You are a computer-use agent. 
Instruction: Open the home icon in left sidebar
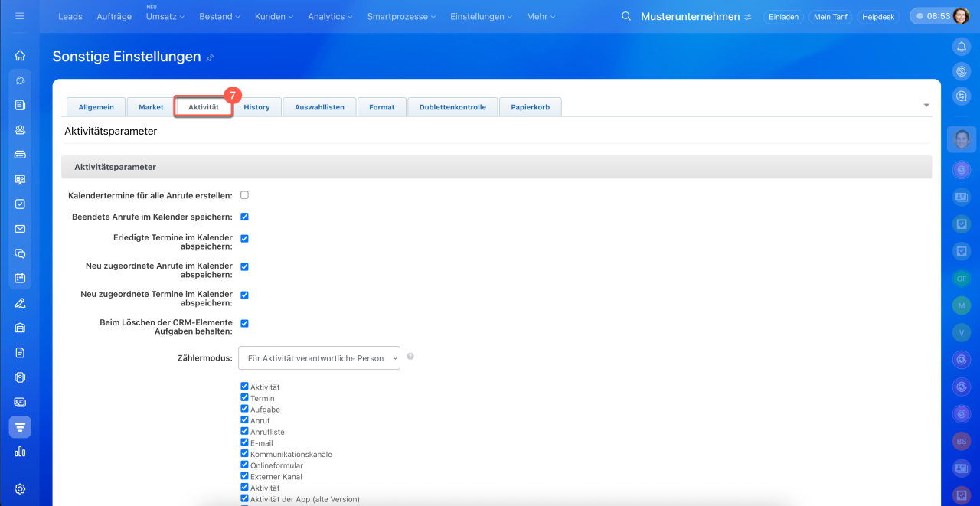coord(20,55)
